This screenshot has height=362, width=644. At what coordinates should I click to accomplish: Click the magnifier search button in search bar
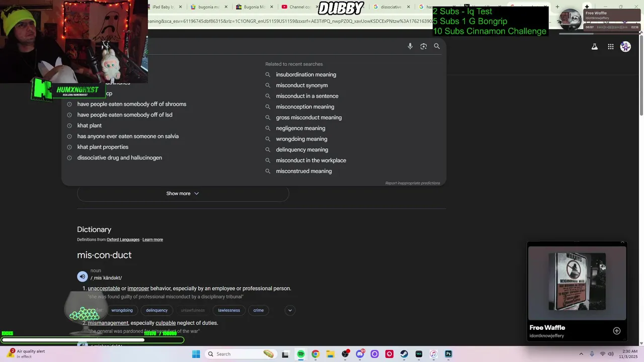(437, 46)
